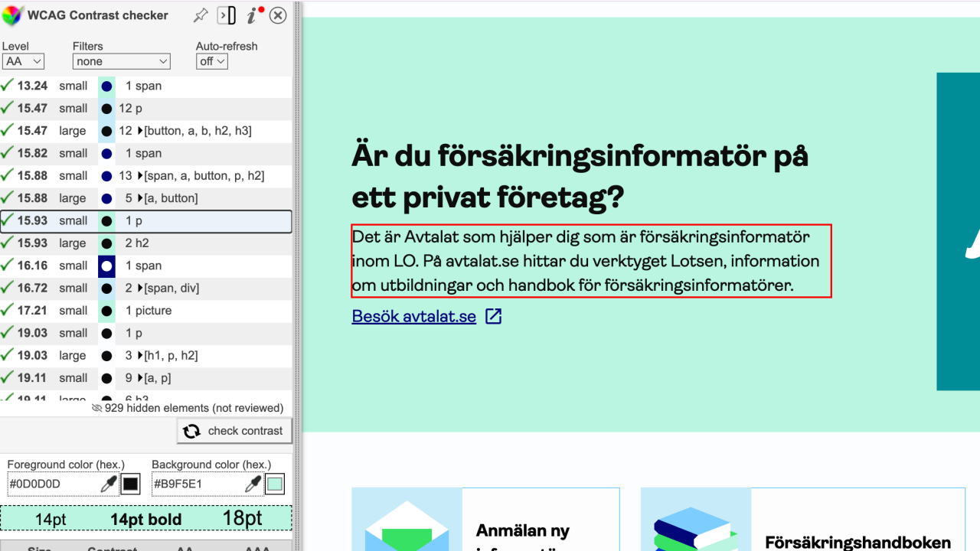Click the circle icon beside the 1 picture row
This screenshot has height=551, width=980.
[106, 311]
